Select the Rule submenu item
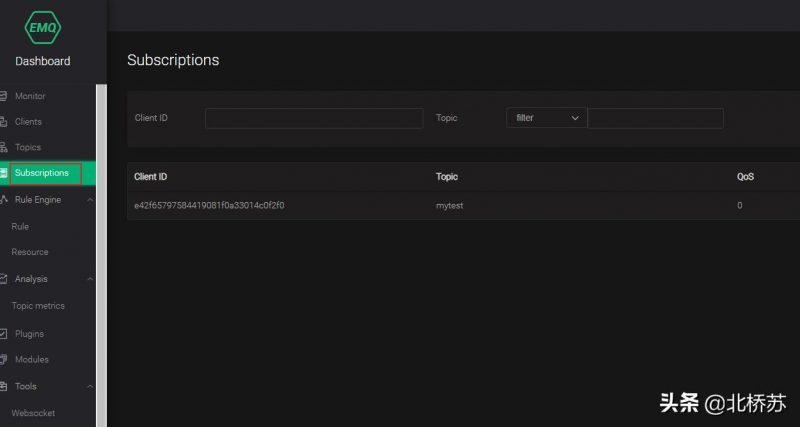The image size is (800, 427). tap(20, 227)
